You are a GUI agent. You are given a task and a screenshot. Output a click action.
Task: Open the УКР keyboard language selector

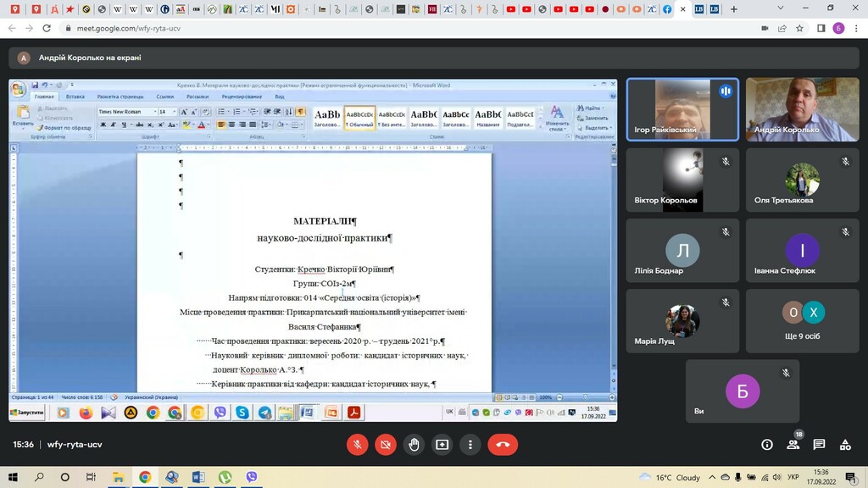[x=793, y=478]
